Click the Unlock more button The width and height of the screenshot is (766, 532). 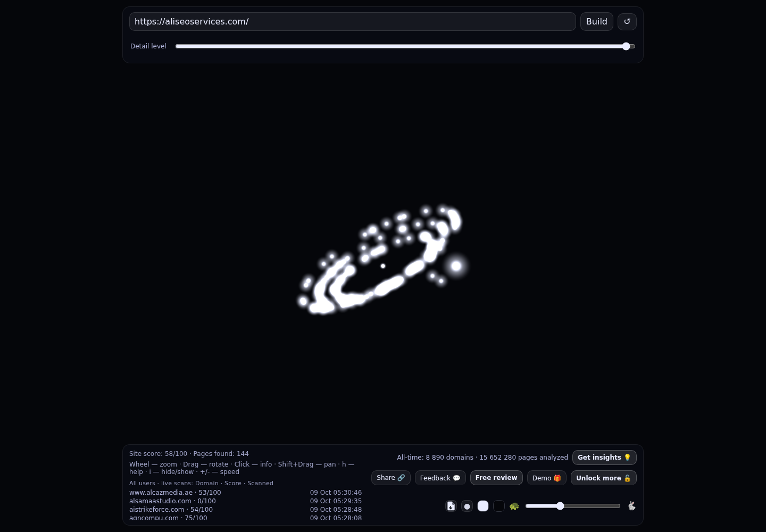[x=604, y=478]
